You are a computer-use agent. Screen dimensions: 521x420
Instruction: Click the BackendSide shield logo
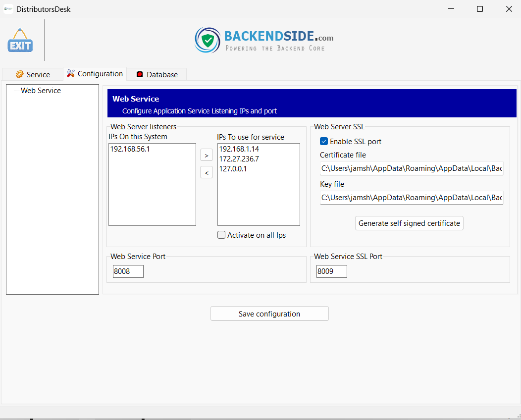point(208,40)
